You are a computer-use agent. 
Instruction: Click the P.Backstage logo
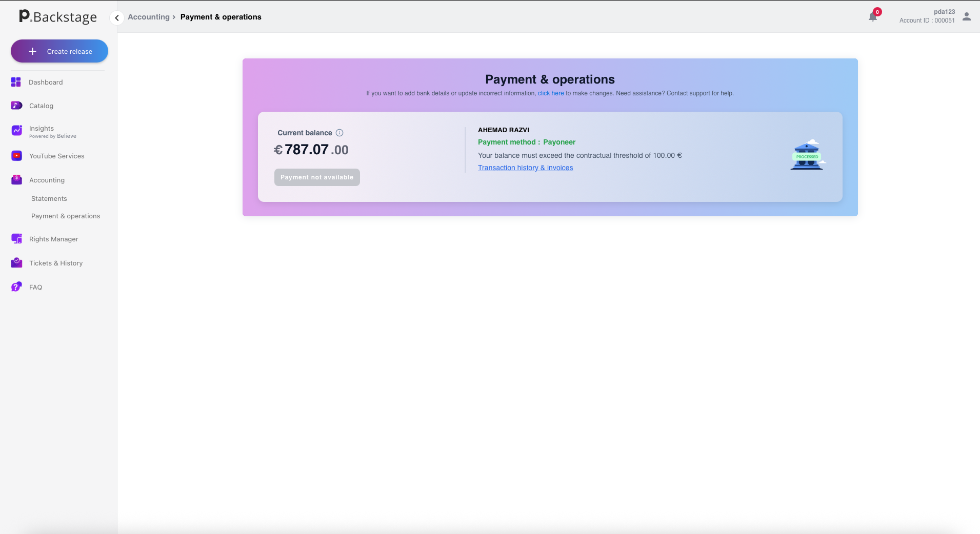[58, 17]
